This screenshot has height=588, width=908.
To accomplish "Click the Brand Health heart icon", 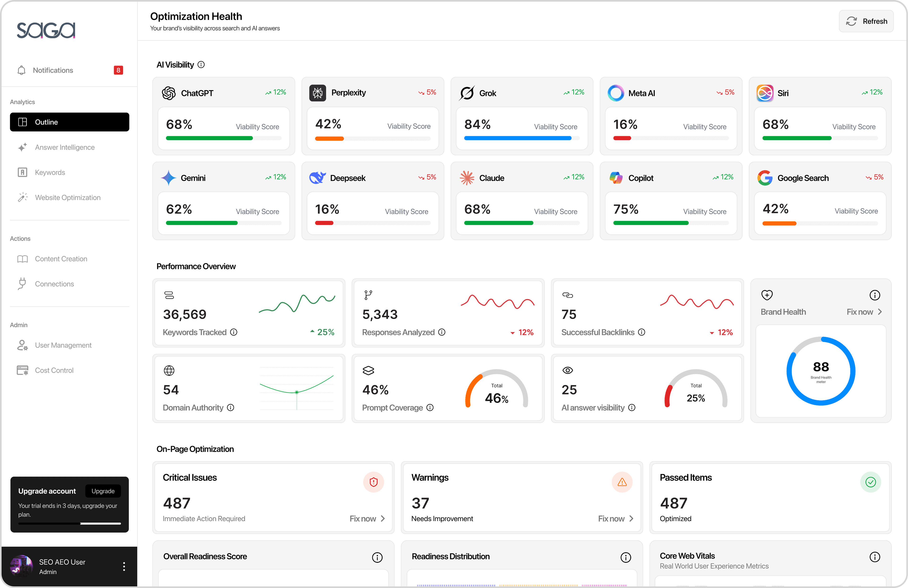I will point(767,295).
